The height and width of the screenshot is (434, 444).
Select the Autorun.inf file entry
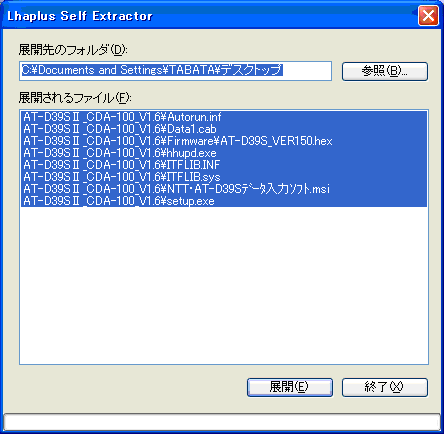tap(224, 117)
